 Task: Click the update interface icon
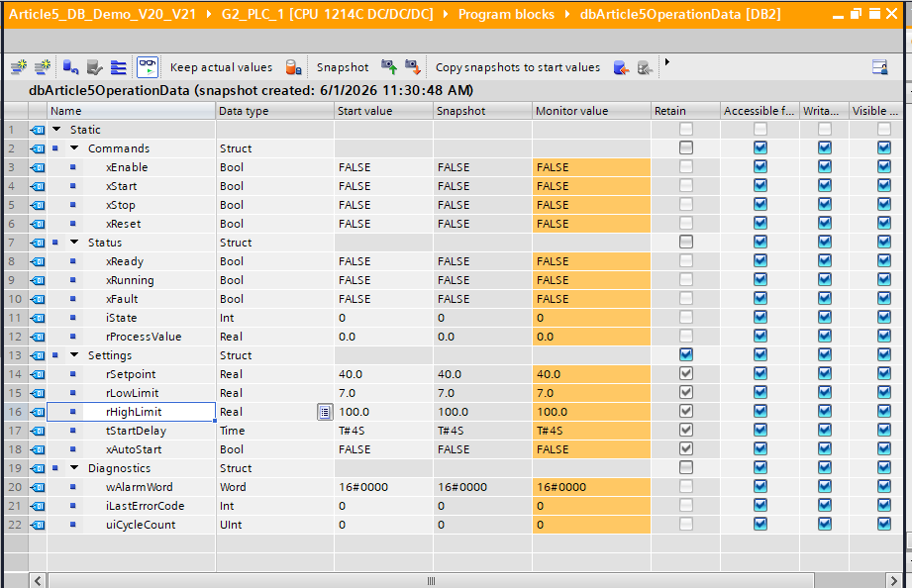[95, 67]
